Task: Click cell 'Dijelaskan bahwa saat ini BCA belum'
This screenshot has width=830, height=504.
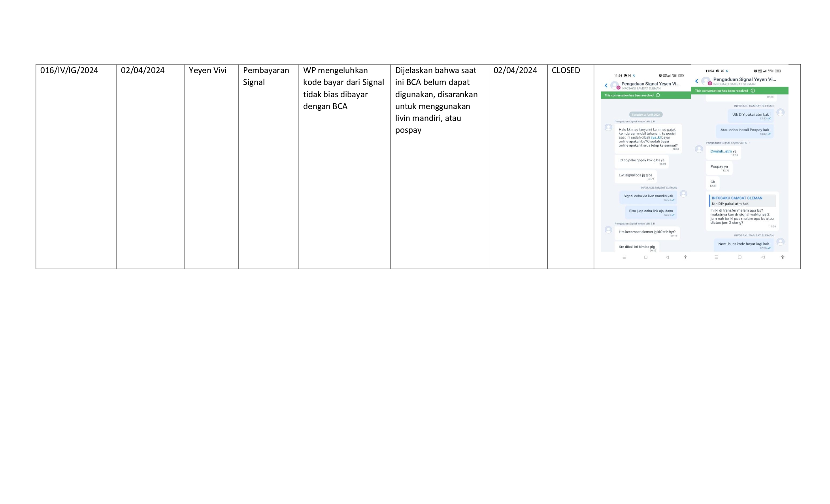Action: pos(440,166)
